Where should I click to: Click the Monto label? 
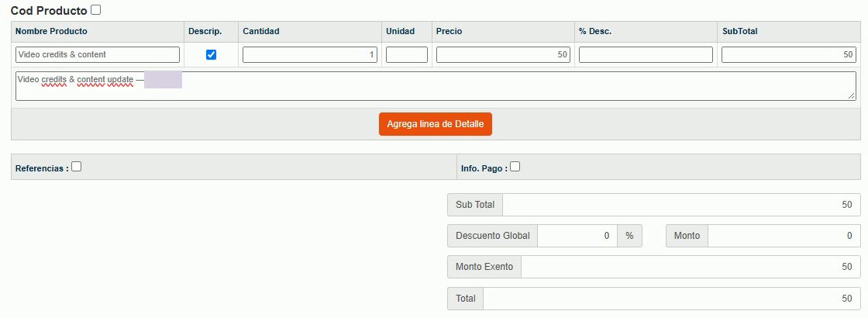(687, 236)
